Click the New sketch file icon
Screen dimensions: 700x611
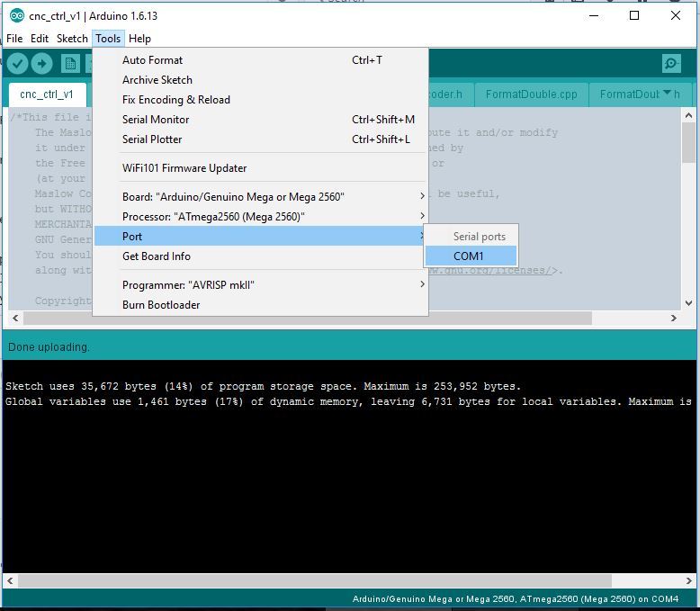pyautogui.click(x=70, y=63)
